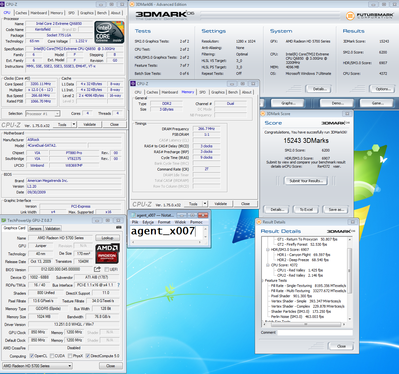
Task: Open the GPU selection dropdown in GPU-Z
Action: [37, 366]
